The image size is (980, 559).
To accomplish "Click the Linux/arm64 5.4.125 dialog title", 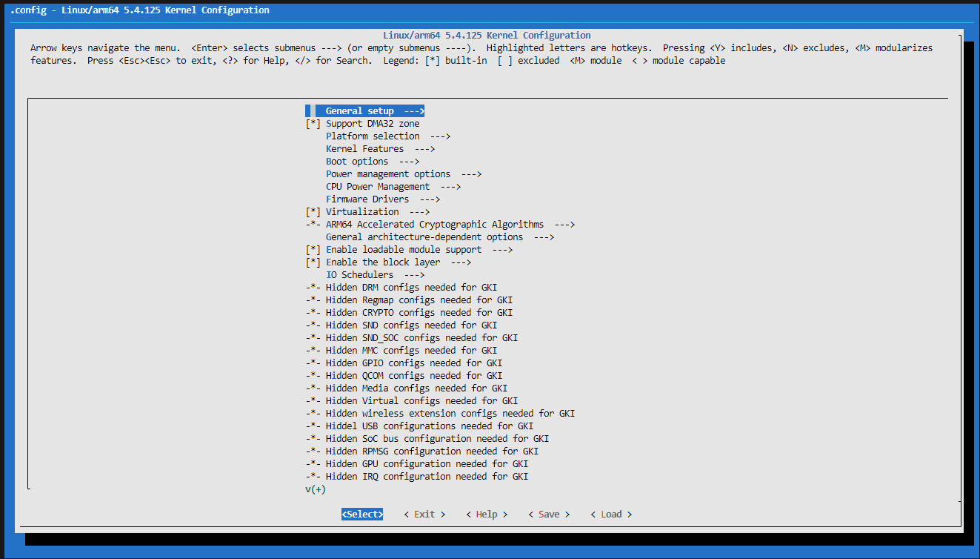I will coord(487,36).
